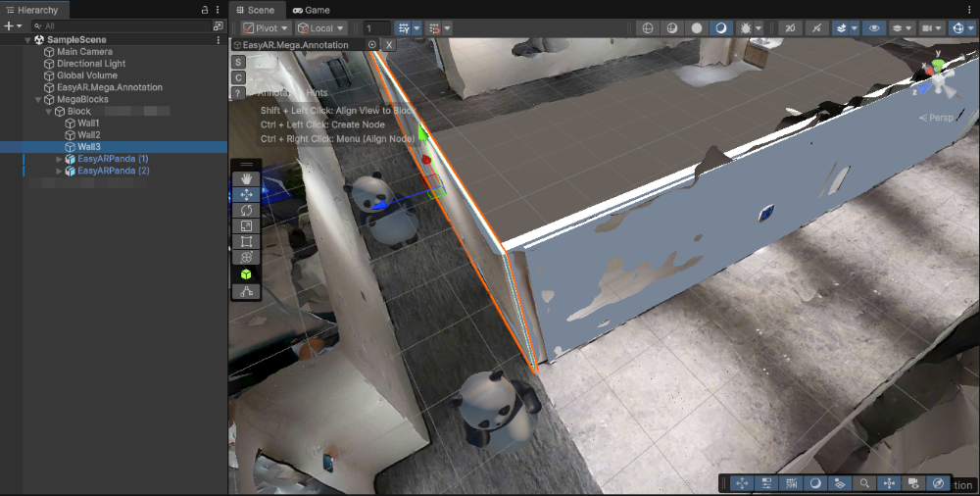This screenshot has height=496, width=980.
Task: Select the Hierarchy tab
Action: click(x=32, y=10)
